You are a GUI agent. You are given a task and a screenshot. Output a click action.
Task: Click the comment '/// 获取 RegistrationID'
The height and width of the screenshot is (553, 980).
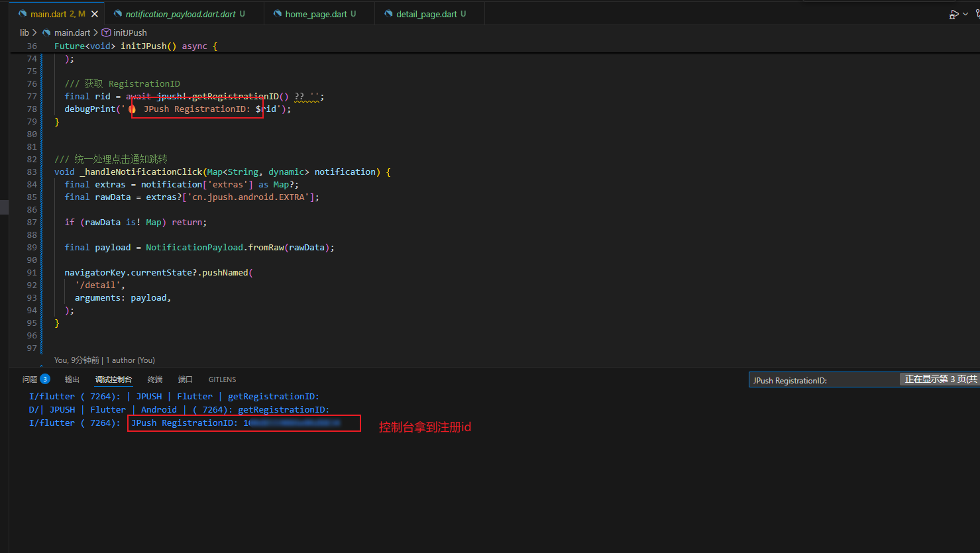[x=122, y=83]
